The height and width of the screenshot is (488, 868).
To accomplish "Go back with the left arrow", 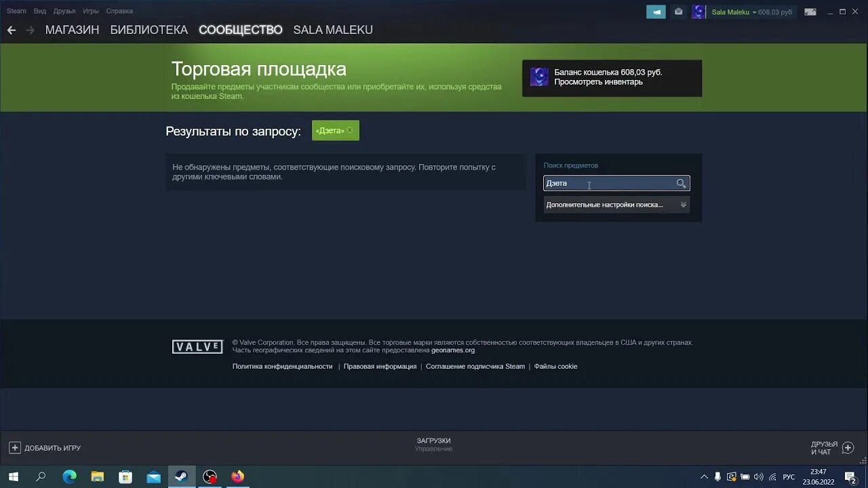I will click(11, 30).
